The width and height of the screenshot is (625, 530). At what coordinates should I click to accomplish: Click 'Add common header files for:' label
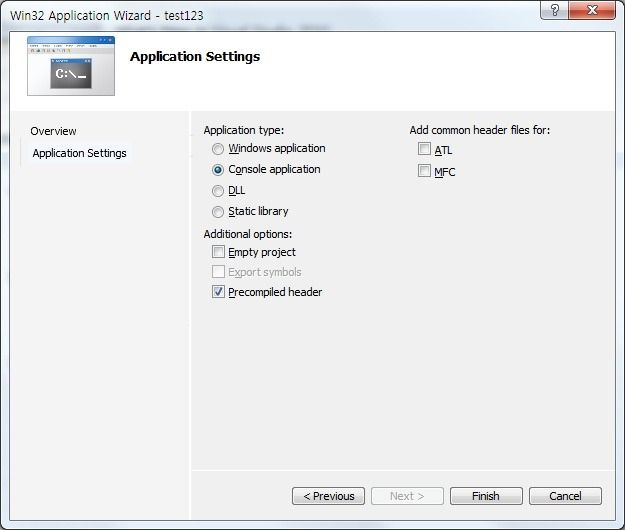tap(480, 130)
